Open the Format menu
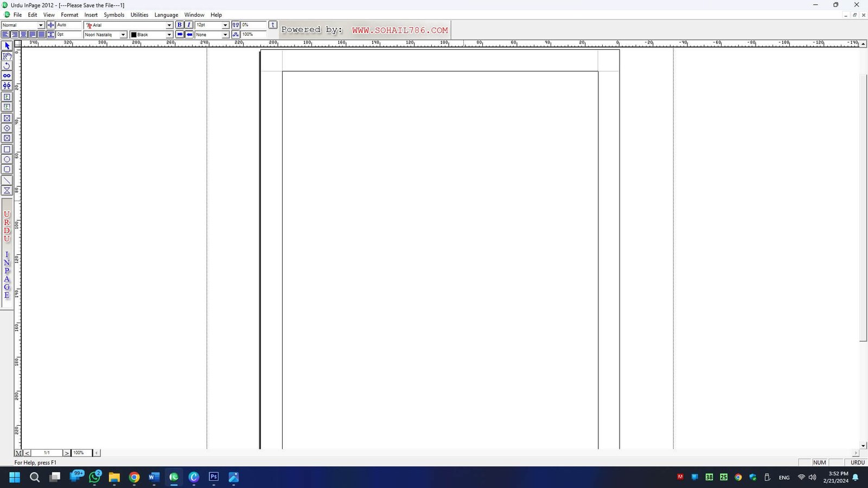This screenshot has height=488, width=868. 69,15
